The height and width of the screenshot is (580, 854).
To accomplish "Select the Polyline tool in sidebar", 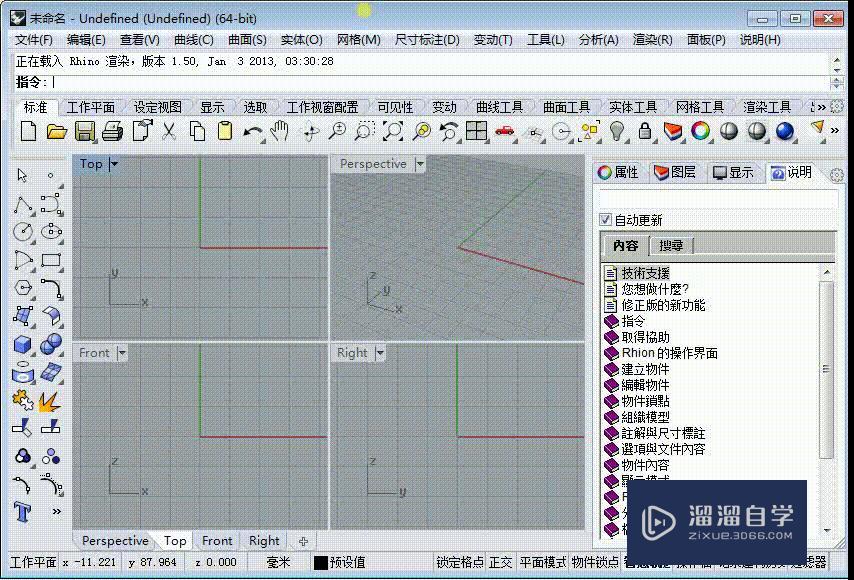I will [x=23, y=205].
